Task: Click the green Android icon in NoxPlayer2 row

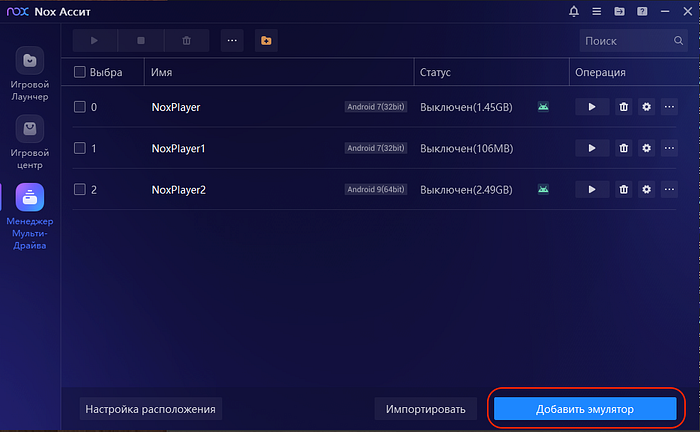Action: 543,189
